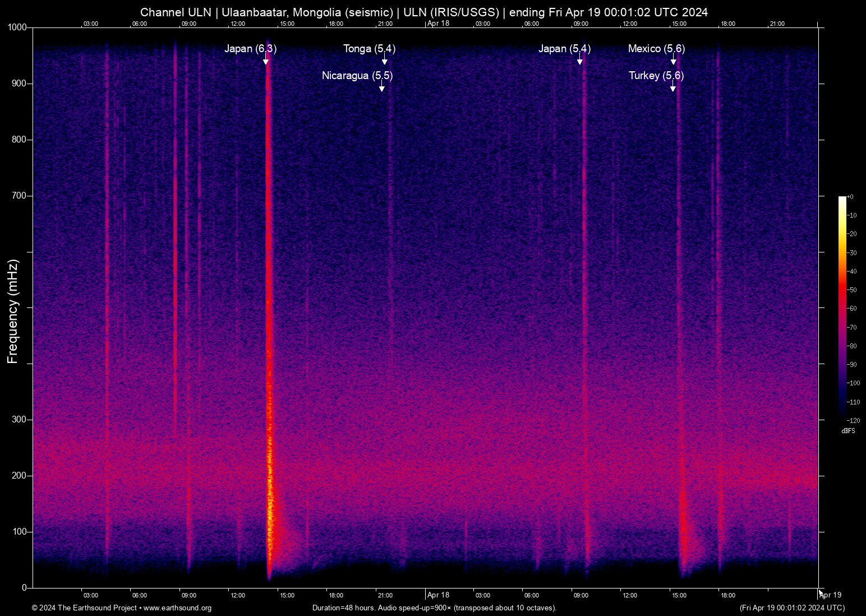Click the 100 frequency tick label
Viewport: 866px width, 616px height.
[x=20, y=532]
